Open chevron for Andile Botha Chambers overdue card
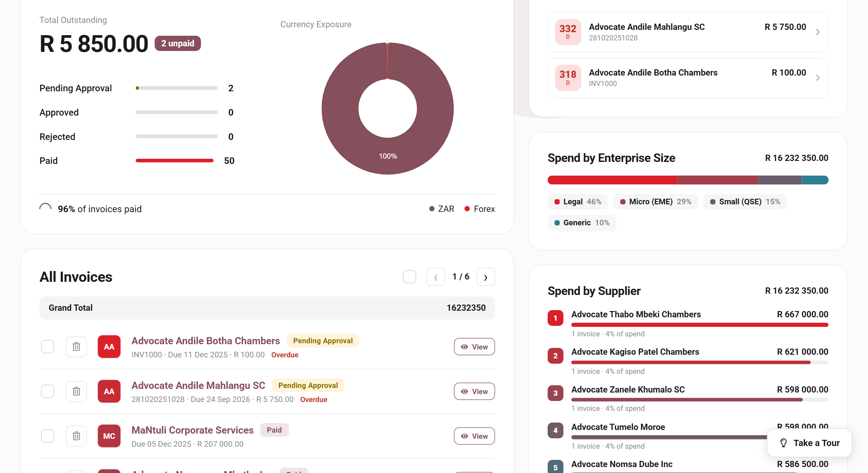The image size is (868, 473). (x=818, y=78)
